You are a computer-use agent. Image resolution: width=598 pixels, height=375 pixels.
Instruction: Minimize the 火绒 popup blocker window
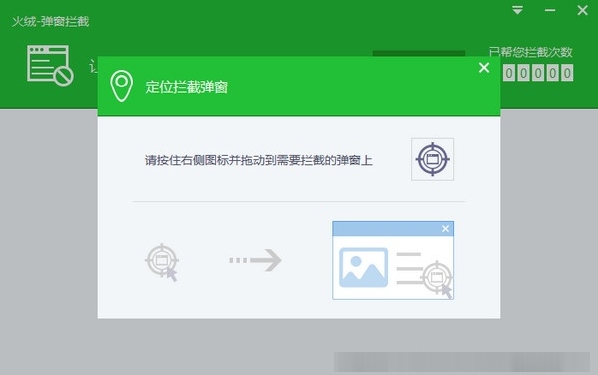(x=550, y=10)
